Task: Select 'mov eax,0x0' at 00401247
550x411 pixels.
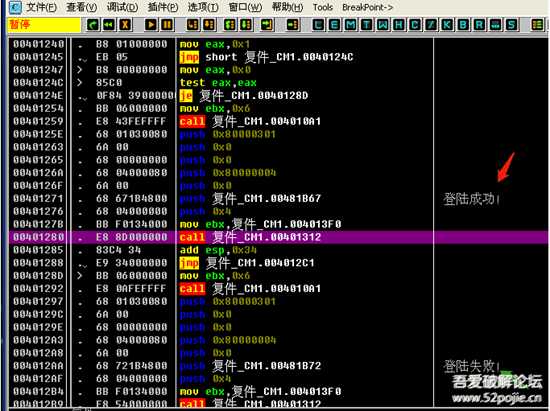Action: click(x=215, y=70)
